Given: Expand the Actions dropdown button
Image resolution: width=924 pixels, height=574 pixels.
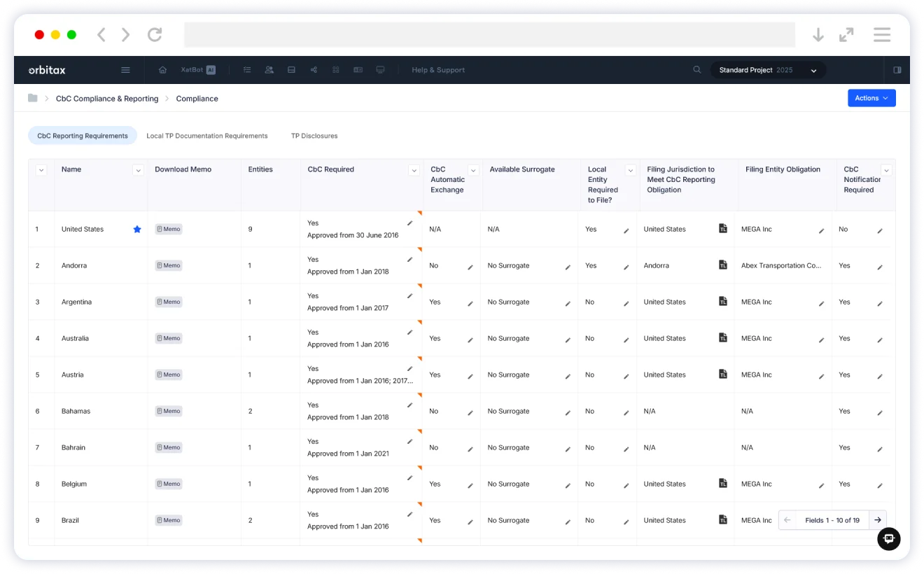Looking at the screenshot, I should click(x=871, y=98).
